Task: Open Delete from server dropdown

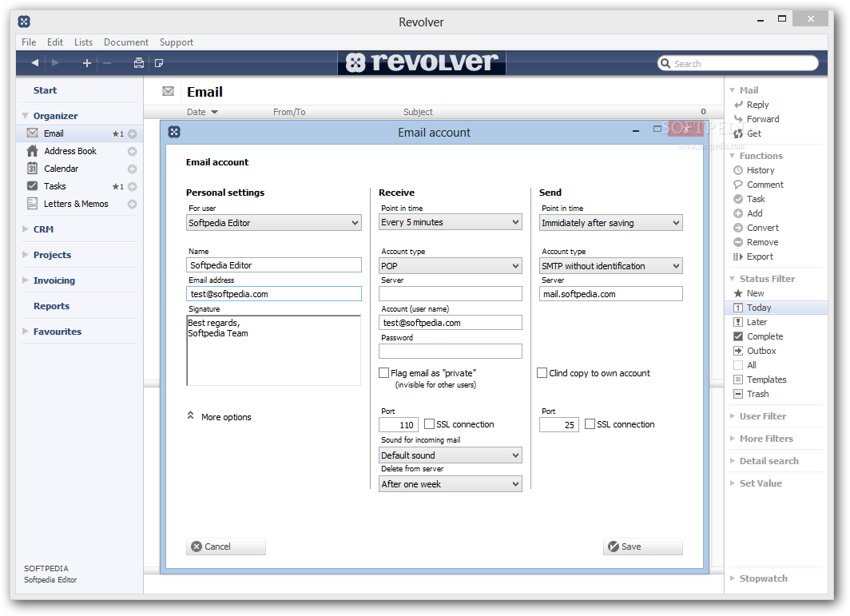Action: [451, 483]
